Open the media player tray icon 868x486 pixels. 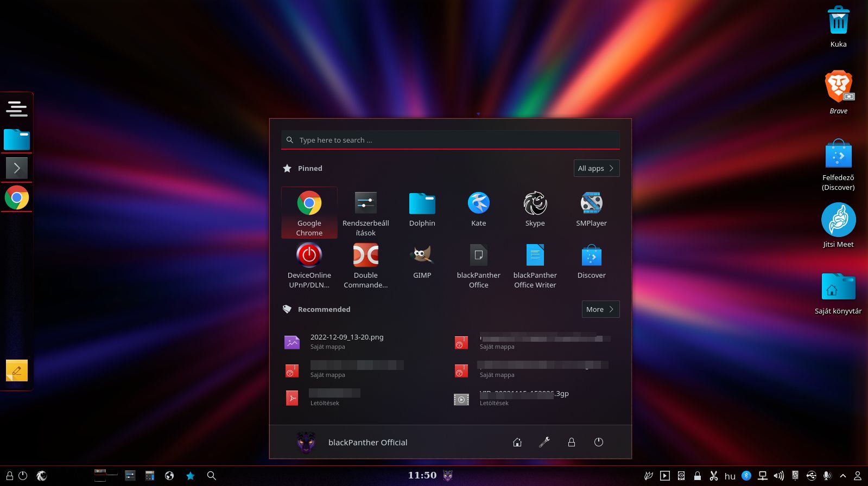pos(665,476)
